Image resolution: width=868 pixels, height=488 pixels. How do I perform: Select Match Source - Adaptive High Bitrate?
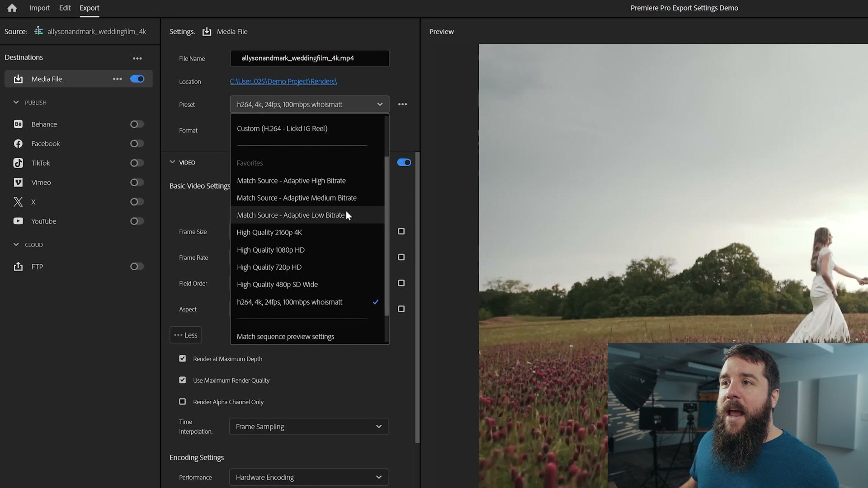307,181
